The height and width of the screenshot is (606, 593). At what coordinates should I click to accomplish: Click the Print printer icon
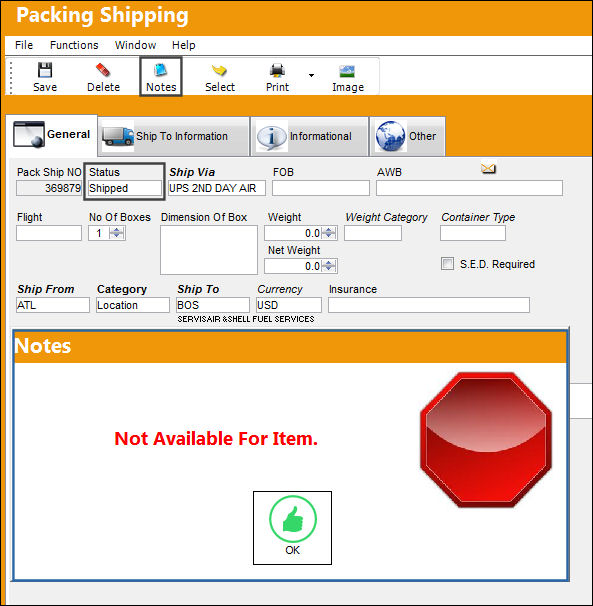[x=277, y=70]
